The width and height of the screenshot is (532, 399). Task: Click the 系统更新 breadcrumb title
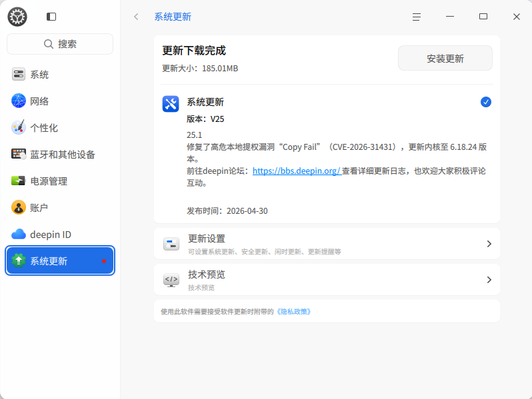pyautogui.click(x=173, y=17)
